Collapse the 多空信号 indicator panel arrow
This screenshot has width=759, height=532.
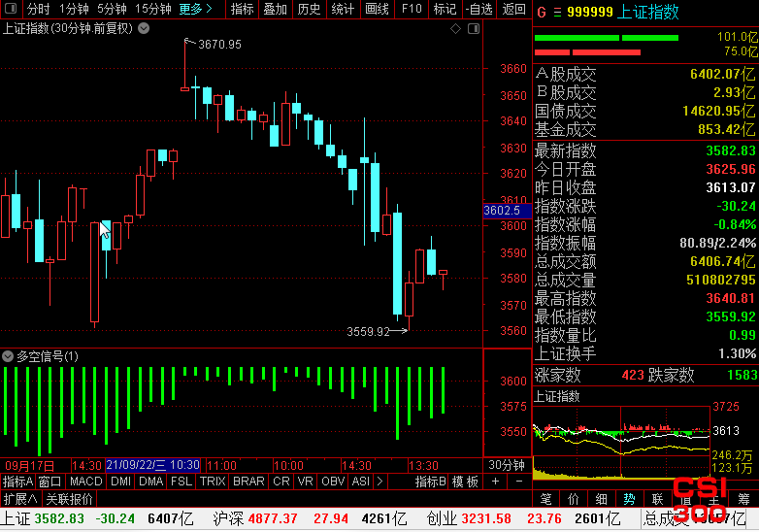click(8, 356)
